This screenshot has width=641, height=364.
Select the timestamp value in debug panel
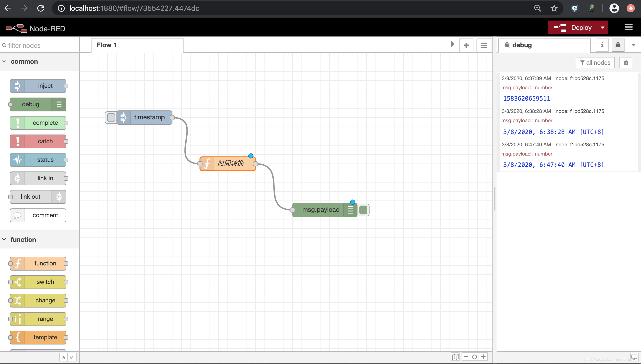tap(527, 98)
